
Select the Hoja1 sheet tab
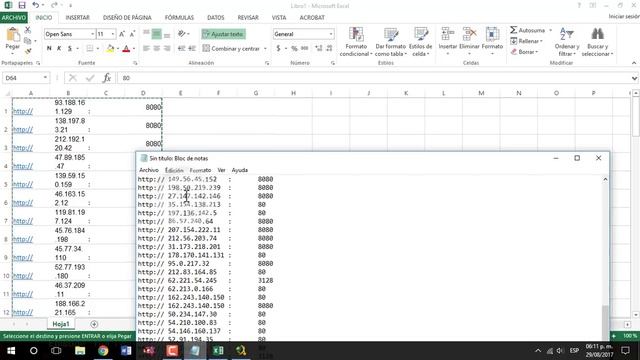coord(61,324)
